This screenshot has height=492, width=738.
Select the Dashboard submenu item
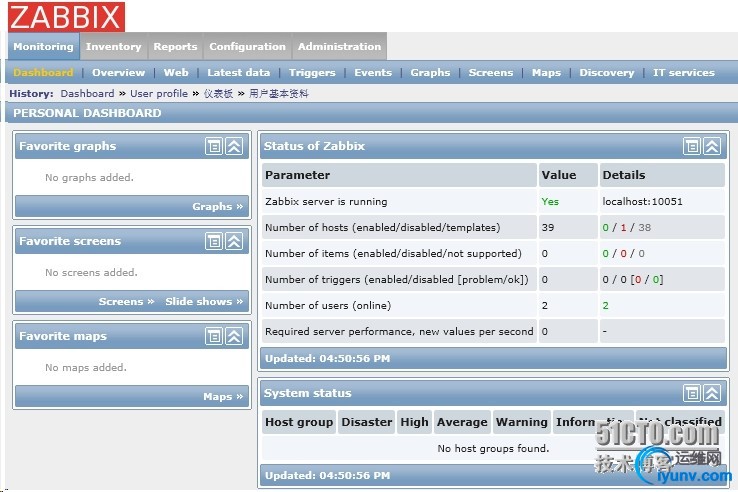pyautogui.click(x=43, y=73)
